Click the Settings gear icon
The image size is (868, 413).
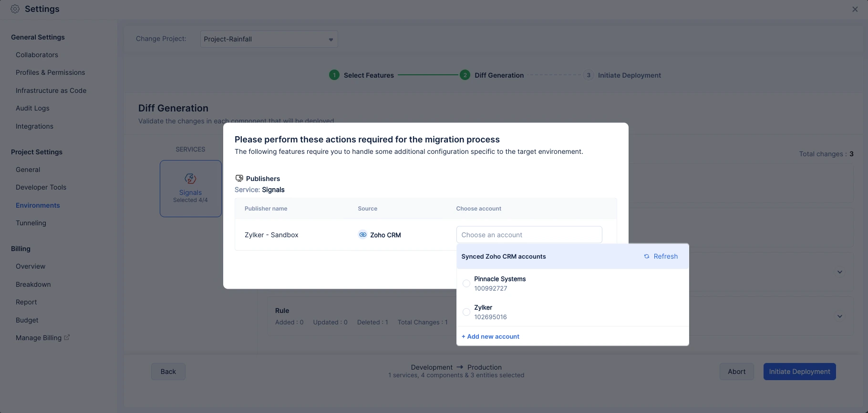point(15,9)
